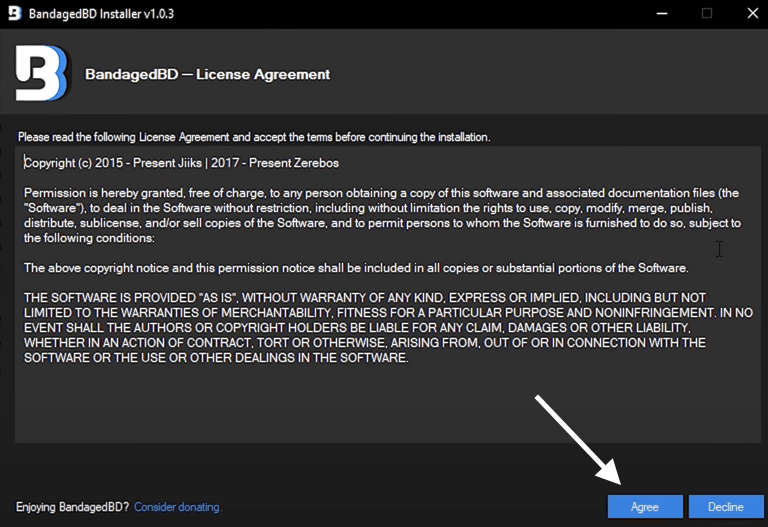Viewport: 768px width, 527px height.
Task: Click the License Agreement heading
Action: pyautogui.click(x=207, y=74)
